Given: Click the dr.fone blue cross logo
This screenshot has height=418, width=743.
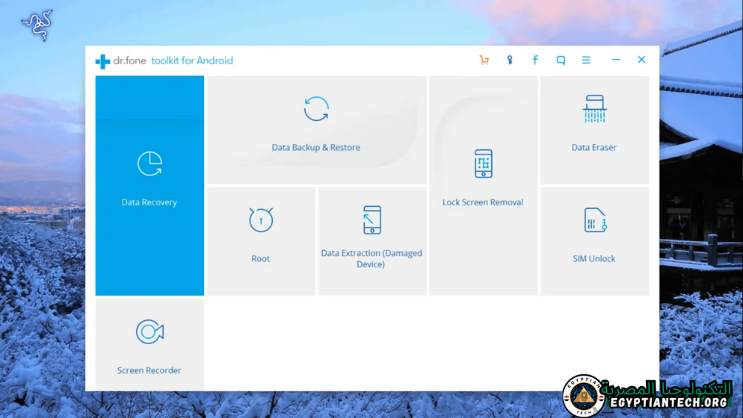Looking at the screenshot, I should point(102,61).
